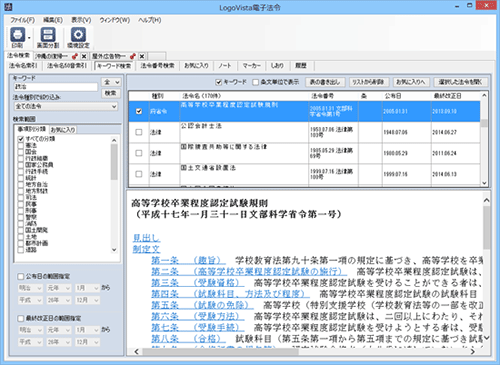Open the 元年 year dropdown under 公布日
The image size is (500, 365).
pyautogui.click(x=59, y=288)
